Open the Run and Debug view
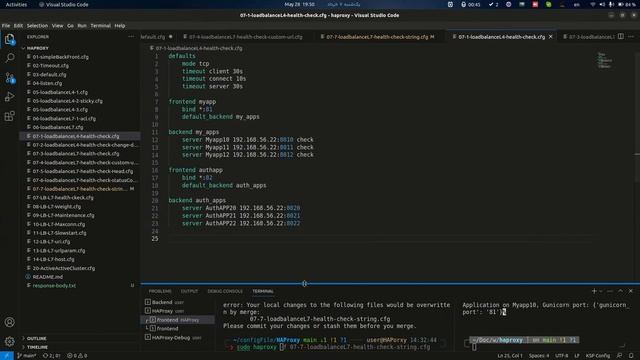 pos(9,97)
